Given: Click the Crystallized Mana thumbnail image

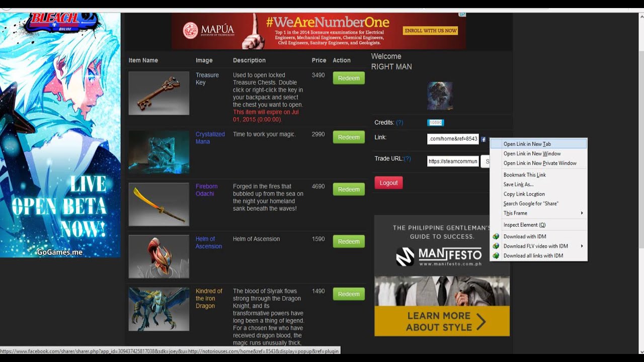Looking at the screenshot, I should tap(159, 152).
